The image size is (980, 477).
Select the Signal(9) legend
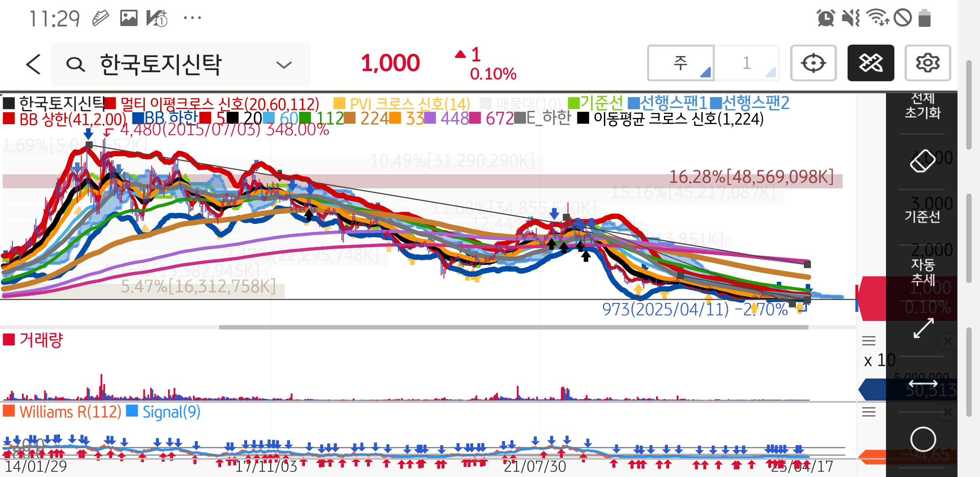[x=163, y=412]
